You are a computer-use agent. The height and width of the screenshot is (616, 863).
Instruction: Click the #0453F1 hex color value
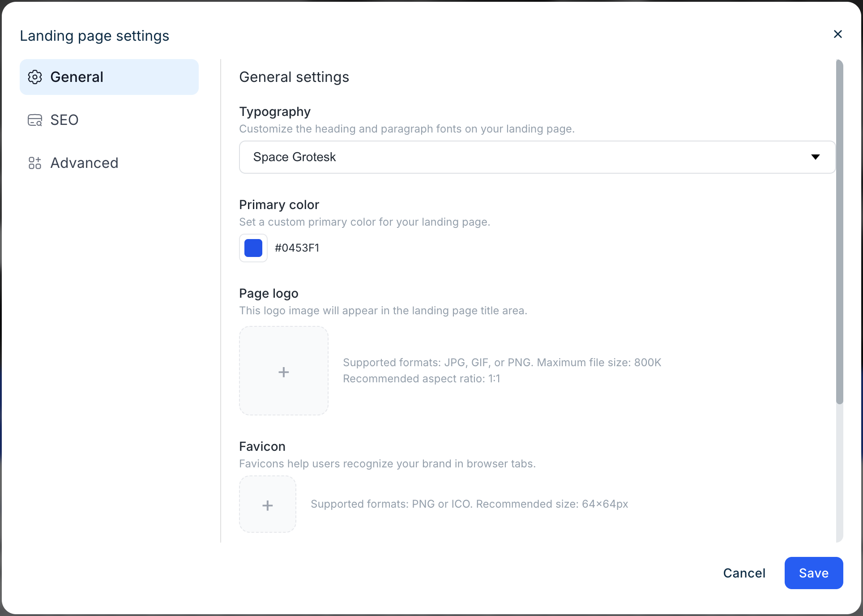(x=297, y=248)
